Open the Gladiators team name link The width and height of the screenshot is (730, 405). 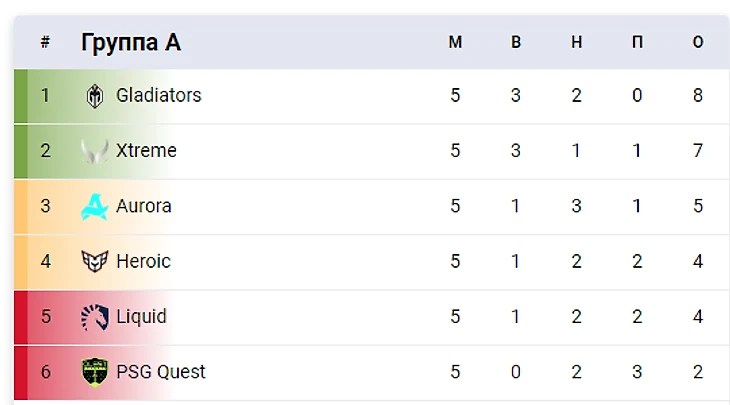(158, 96)
